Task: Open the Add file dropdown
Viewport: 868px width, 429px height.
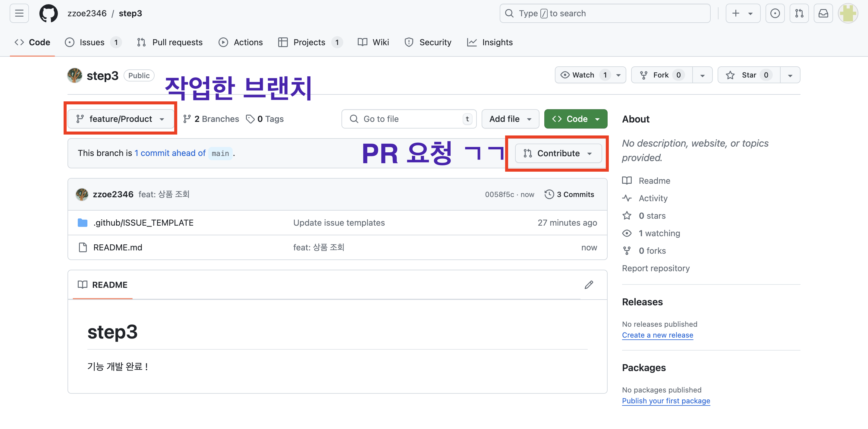Action: [x=510, y=119]
